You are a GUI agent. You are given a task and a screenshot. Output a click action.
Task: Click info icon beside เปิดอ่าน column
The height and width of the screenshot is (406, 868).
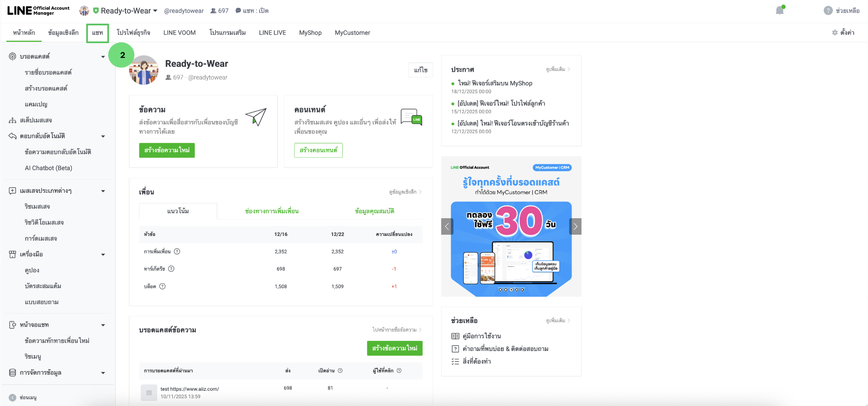pos(340,371)
